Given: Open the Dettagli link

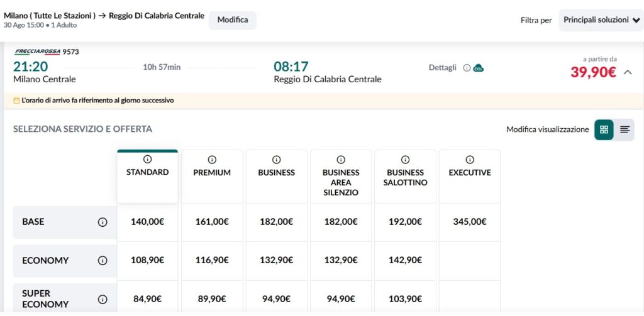Looking at the screenshot, I should tap(442, 68).
